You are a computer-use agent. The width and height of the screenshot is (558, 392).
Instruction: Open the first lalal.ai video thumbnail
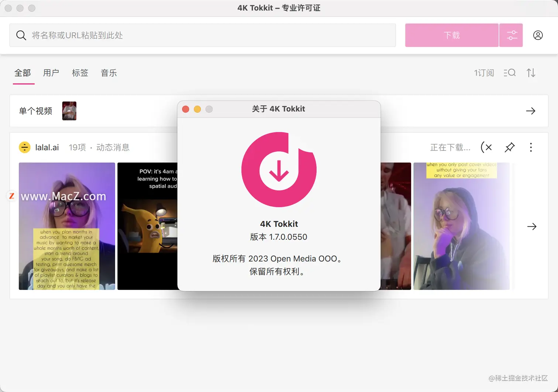tap(67, 226)
